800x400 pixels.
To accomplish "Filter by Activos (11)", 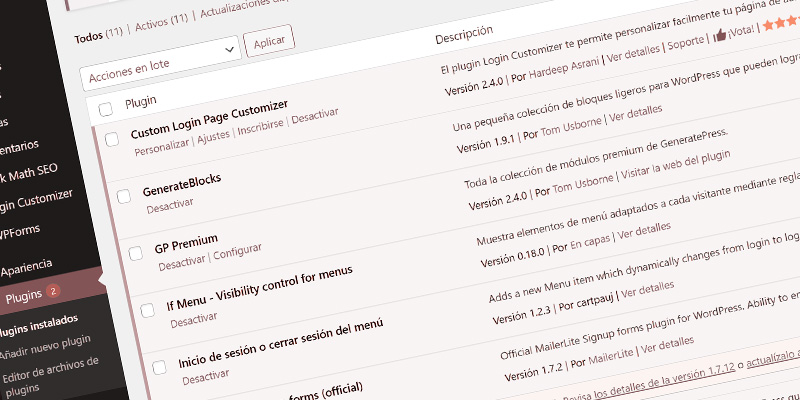I will click(162, 22).
